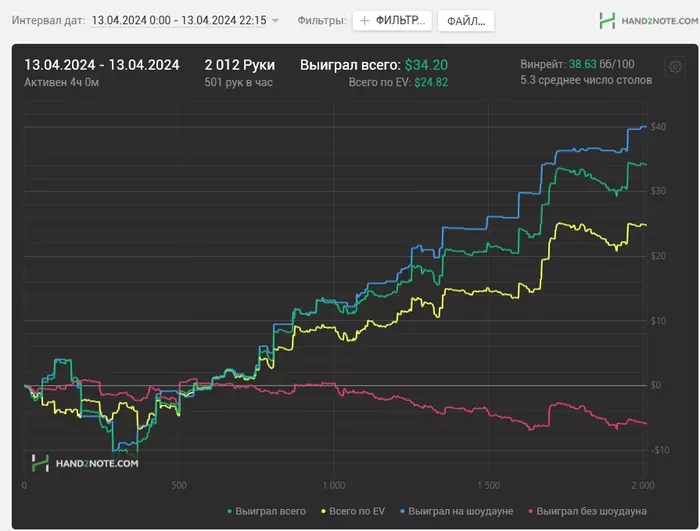Toggle the Выиграл на шоудауне legend series

456,511
